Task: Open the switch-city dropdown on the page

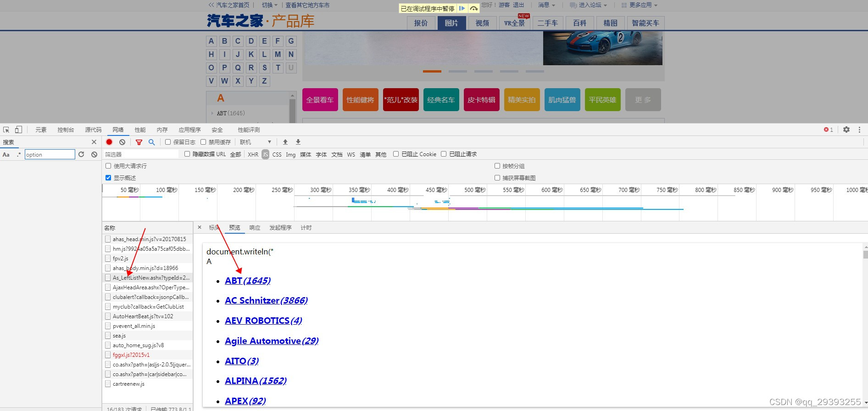Action: pyautogui.click(x=270, y=5)
